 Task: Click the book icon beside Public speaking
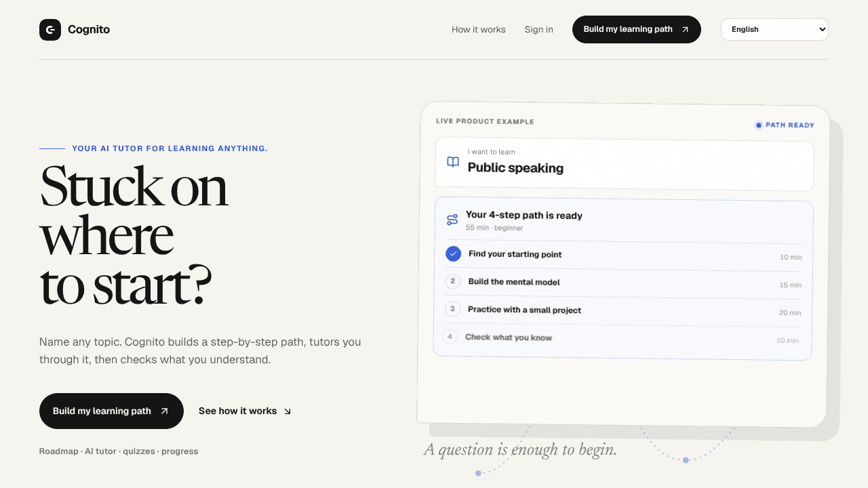453,162
